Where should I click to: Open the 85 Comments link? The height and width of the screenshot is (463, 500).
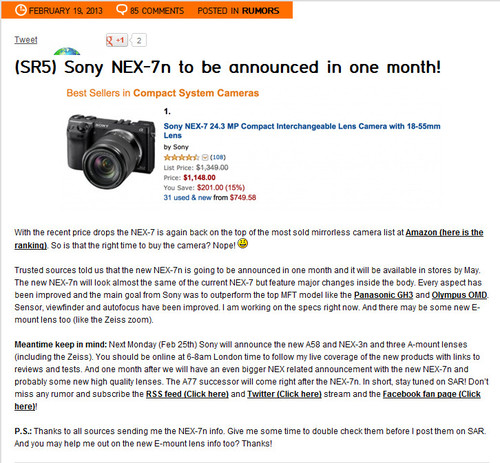[x=157, y=11]
